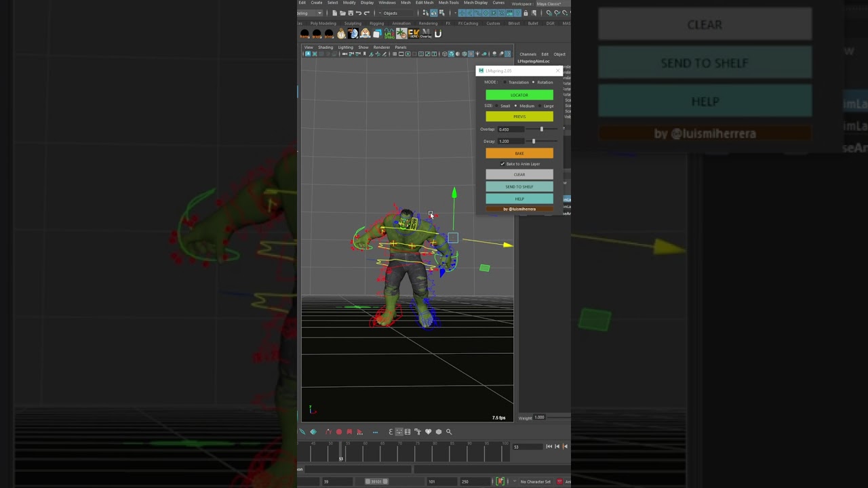The width and height of the screenshot is (868, 488).
Task: Click the red flag icon below viewport
Action: tap(349, 432)
